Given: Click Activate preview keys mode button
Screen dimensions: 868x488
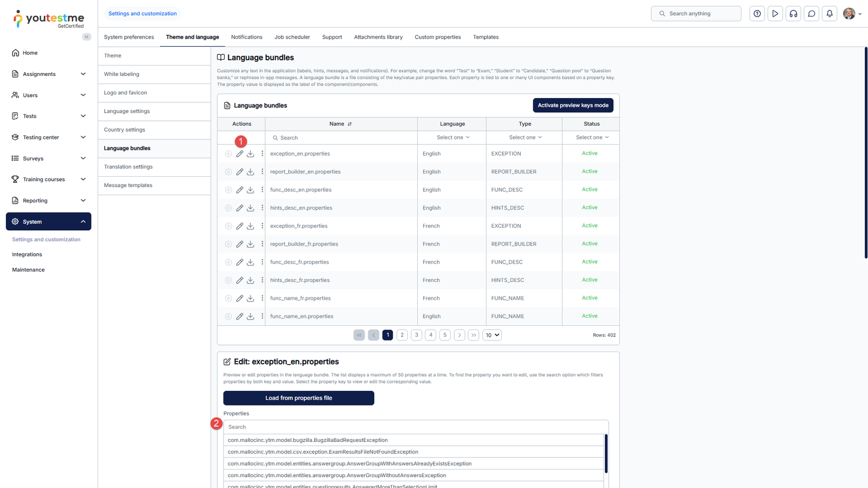Looking at the screenshot, I should (573, 105).
